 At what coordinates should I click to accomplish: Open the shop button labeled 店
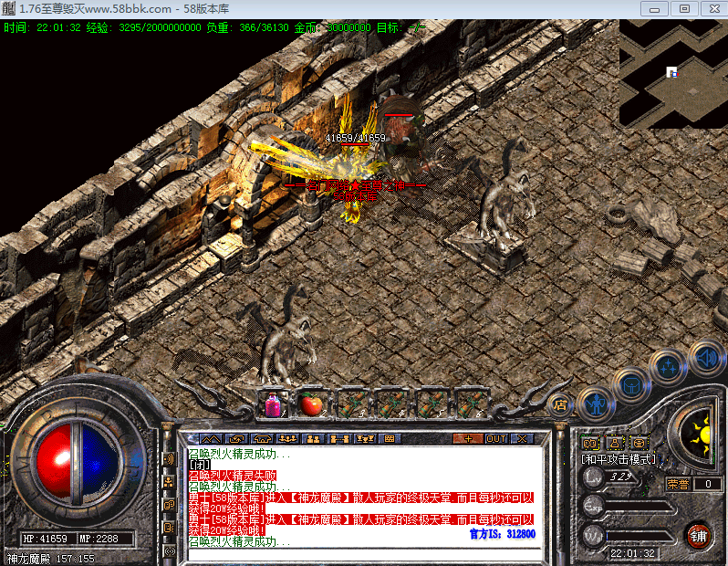560,405
